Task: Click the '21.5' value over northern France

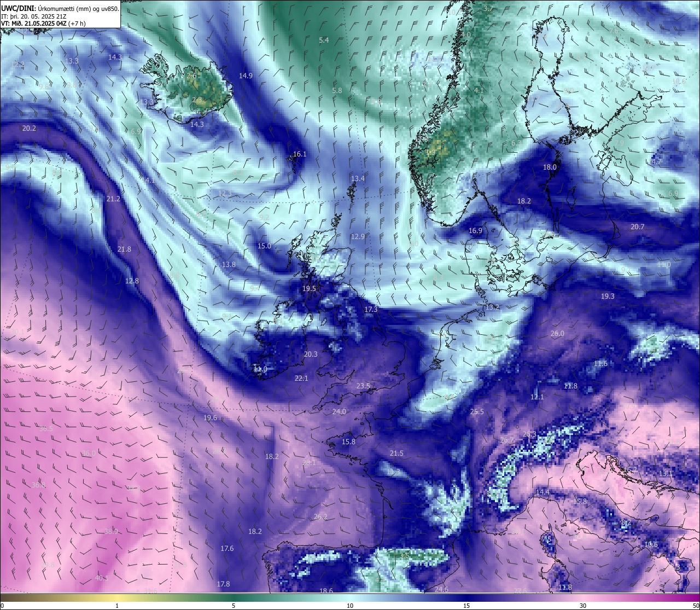Action: pyautogui.click(x=396, y=454)
